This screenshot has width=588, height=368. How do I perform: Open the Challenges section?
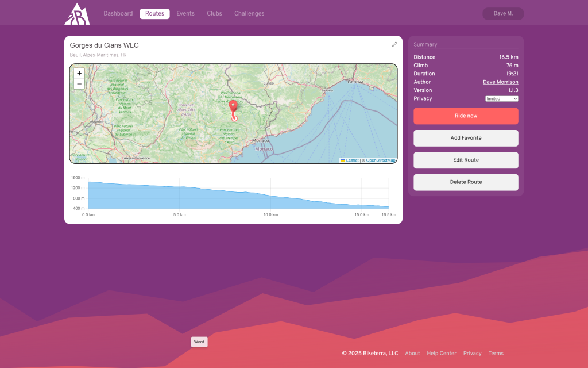249,14
